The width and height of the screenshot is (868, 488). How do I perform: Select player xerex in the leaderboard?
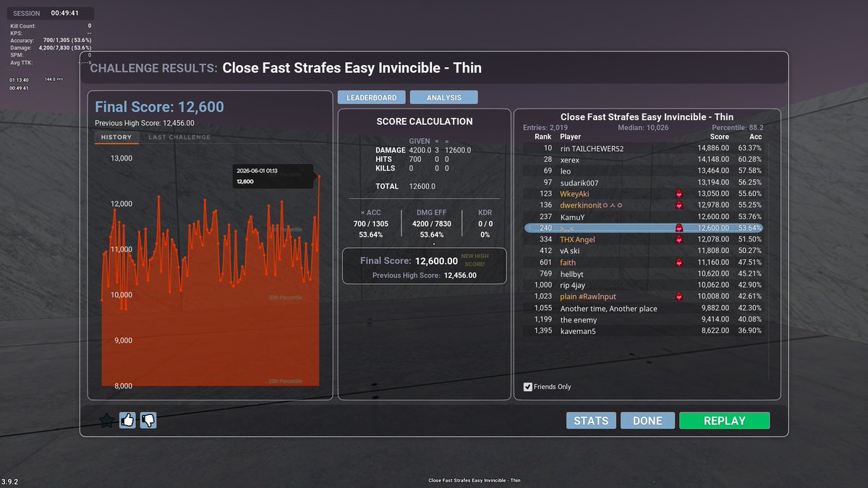pyautogui.click(x=570, y=160)
